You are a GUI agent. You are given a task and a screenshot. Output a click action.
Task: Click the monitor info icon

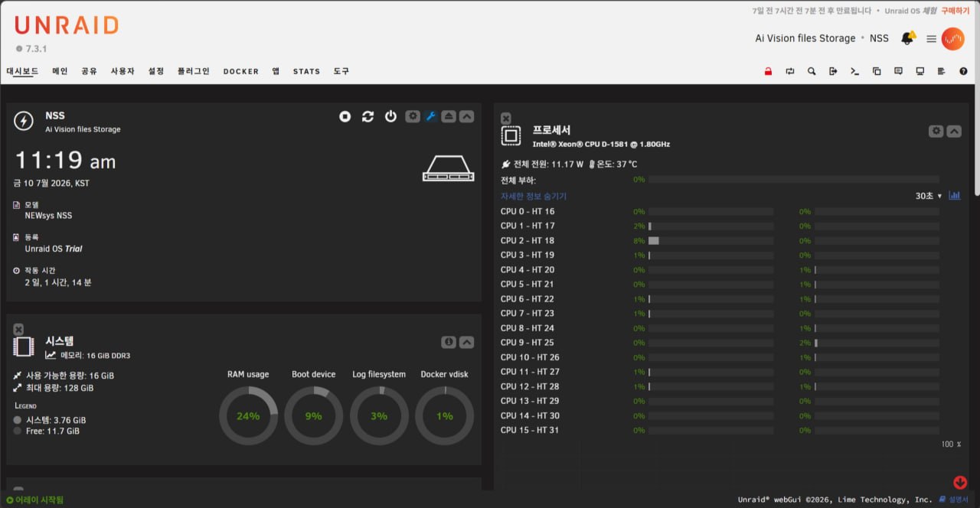point(920,71)
